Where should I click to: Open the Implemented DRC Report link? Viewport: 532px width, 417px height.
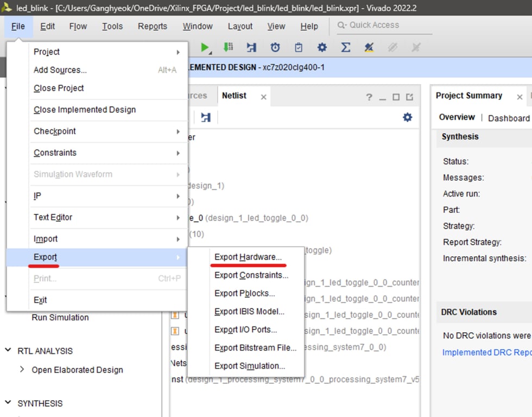pyautogui.click(x=486, y=352)
